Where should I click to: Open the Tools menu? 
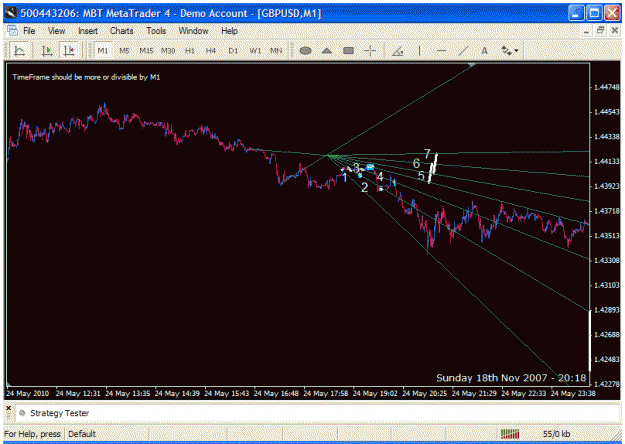(x=156, y=31)
